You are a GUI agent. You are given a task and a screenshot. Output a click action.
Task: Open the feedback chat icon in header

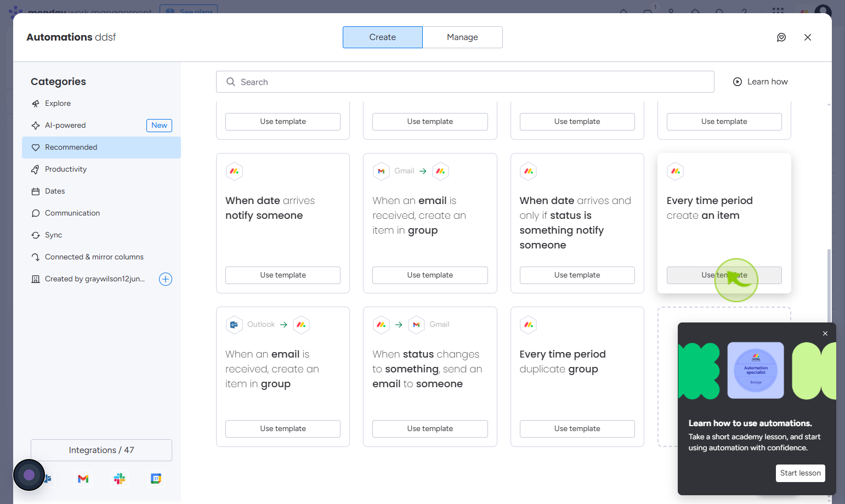(x=781, y=37)
